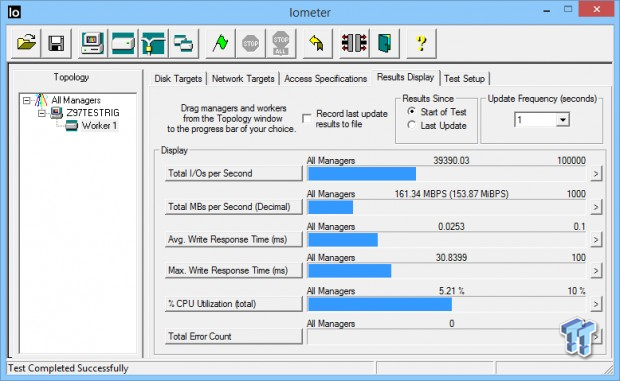Click the Total MBs per Second progress bar

(x=447, y=207)
